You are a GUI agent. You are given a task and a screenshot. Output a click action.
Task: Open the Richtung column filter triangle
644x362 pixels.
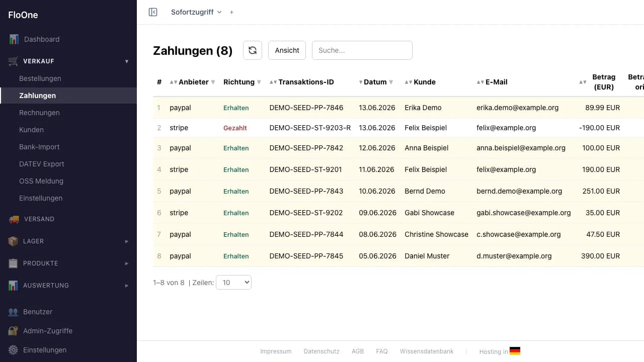pos(259,82)
